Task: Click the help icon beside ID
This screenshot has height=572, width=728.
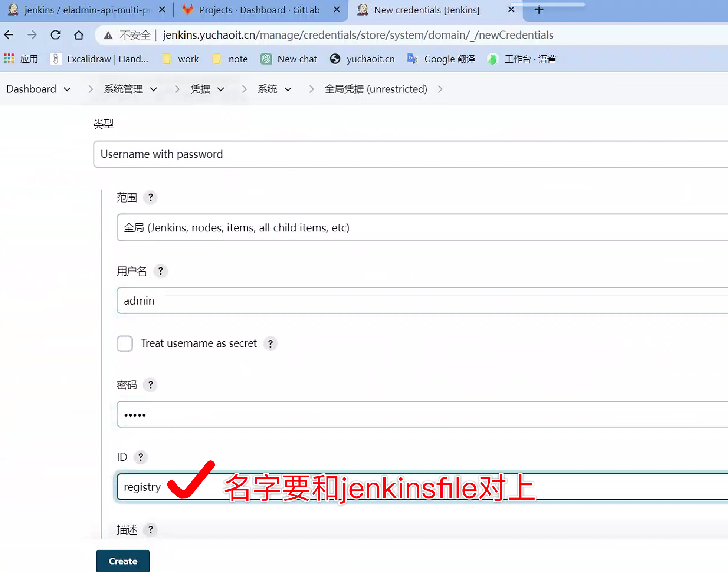Action: click(141, 457)
